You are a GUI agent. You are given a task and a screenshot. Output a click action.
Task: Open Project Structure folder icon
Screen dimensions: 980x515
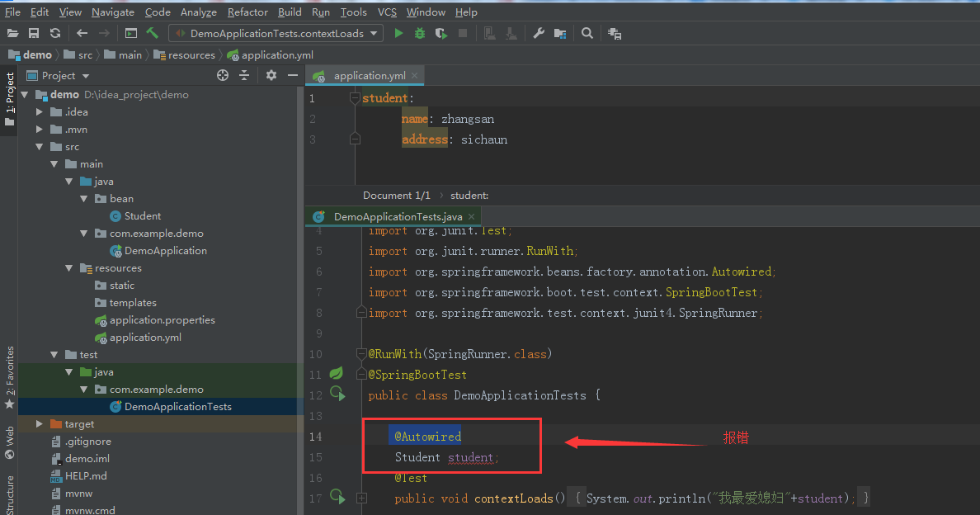pyautogui.click(x=560, y=34)
